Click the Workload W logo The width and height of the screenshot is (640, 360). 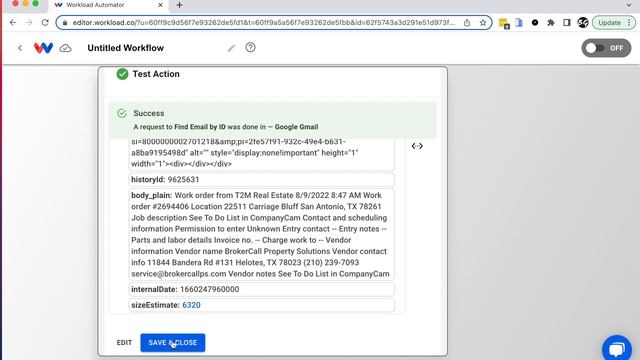[43, 48]
